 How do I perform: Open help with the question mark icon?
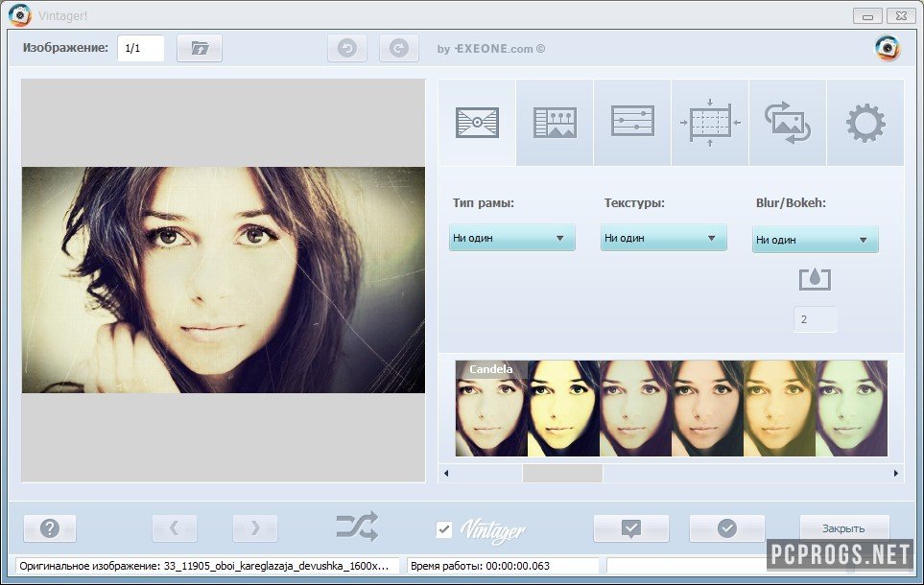tap(50, 528)
